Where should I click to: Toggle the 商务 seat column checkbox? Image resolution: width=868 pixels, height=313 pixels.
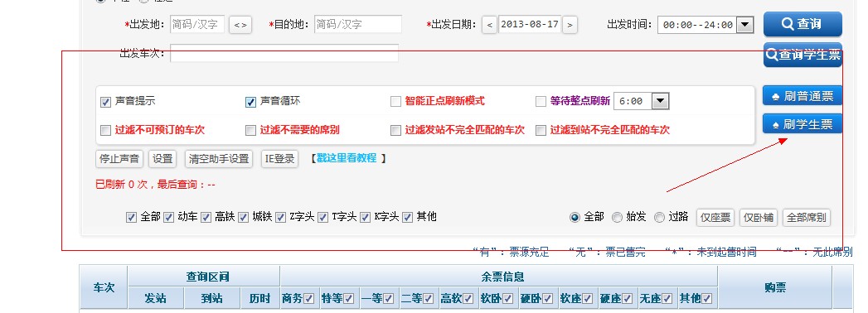[x=309, y=299]
